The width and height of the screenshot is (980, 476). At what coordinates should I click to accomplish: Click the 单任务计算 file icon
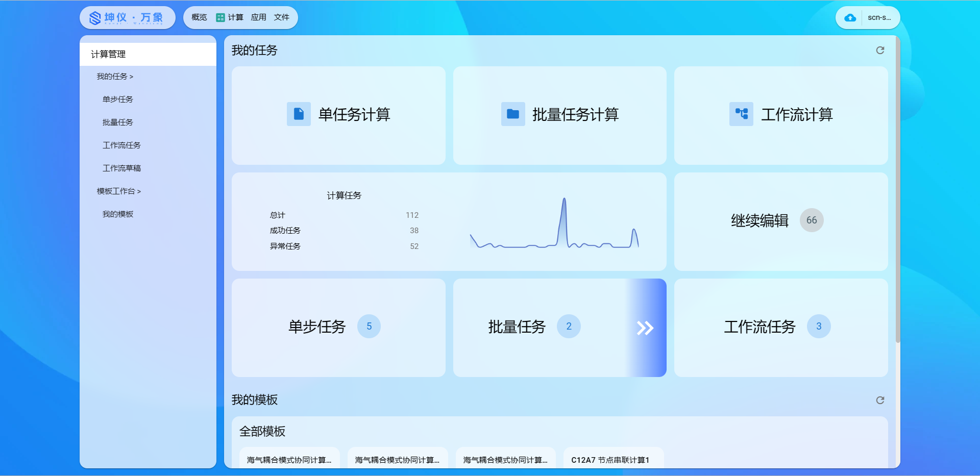[299, 114]
